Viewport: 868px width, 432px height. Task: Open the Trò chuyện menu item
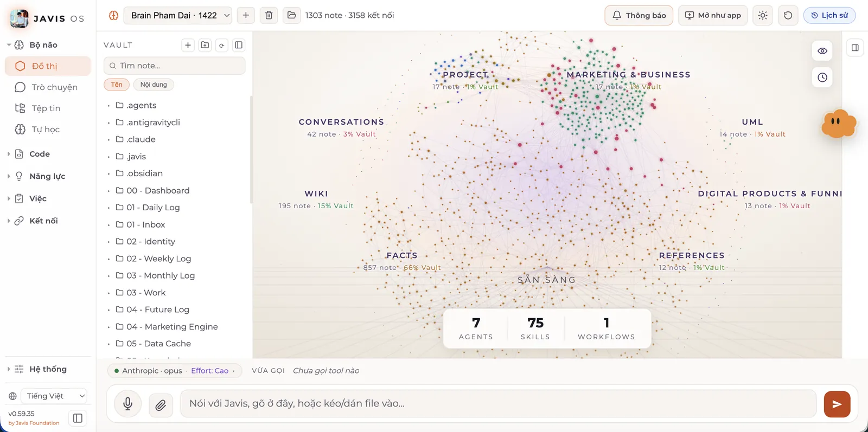48,87
